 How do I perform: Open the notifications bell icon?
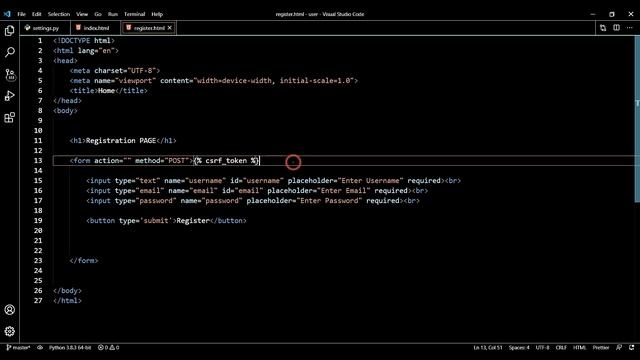click(632, 348)
